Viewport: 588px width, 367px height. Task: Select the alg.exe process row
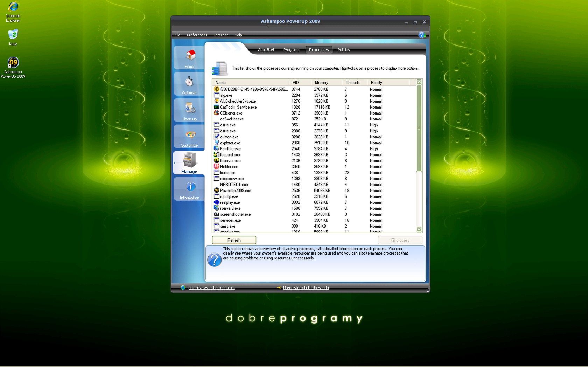(314, 95)
